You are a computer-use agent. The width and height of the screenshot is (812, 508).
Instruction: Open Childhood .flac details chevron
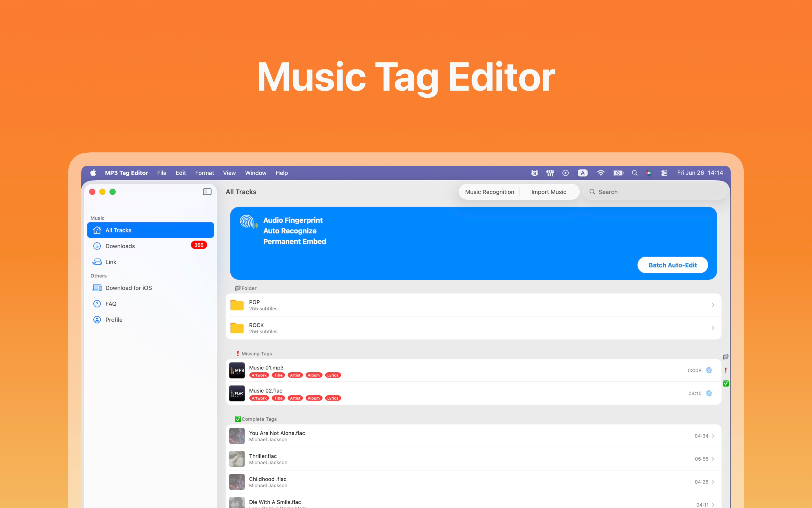(x=713, y=482)
